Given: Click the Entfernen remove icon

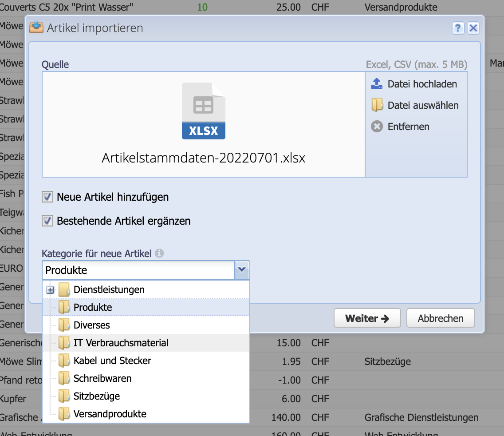Looking at the screenshot, I should point(376,127).
